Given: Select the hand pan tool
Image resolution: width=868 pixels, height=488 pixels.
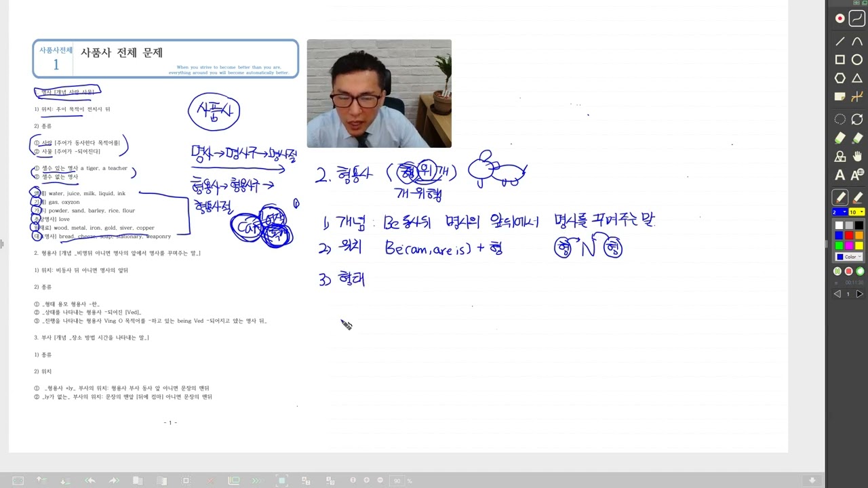Looking at the screenshot, I should [x=857, y=157].
